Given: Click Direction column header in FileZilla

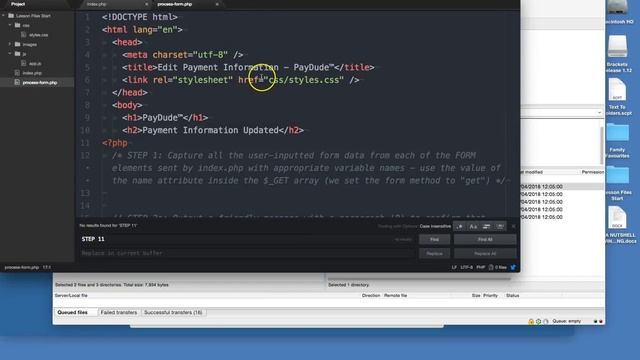Looking at the screenshot, I should pyautogui.click(x=371, y=295).
